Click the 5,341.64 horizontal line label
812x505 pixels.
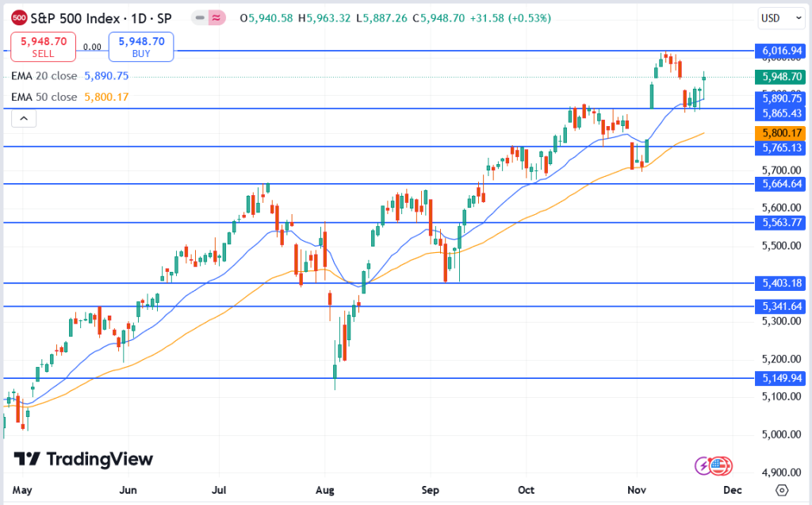pyautogui.click(x=780, y=307)
